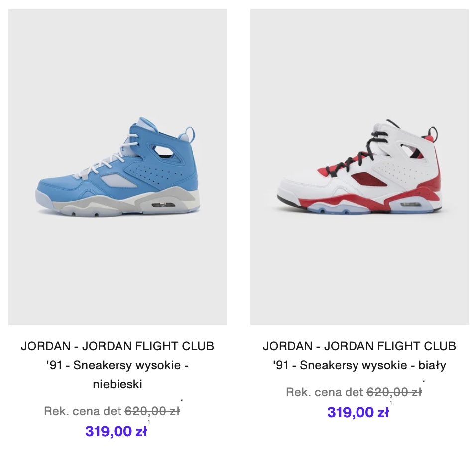Click 'JORDAN FLIGHT CLUB' text in left card
This screenshot has width=476, height=449.
click(x=148, y=346)
